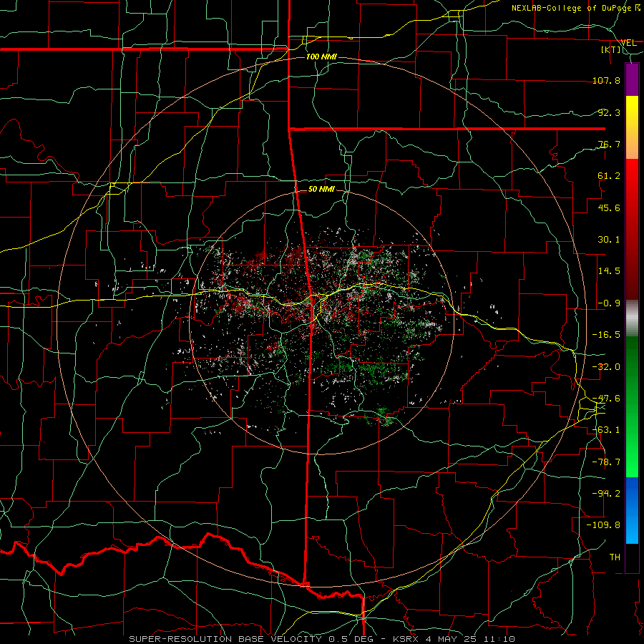Click the gray near-zero segment of color bar
The height and width of the screenshot is (644, 644).
click(632, 318)
